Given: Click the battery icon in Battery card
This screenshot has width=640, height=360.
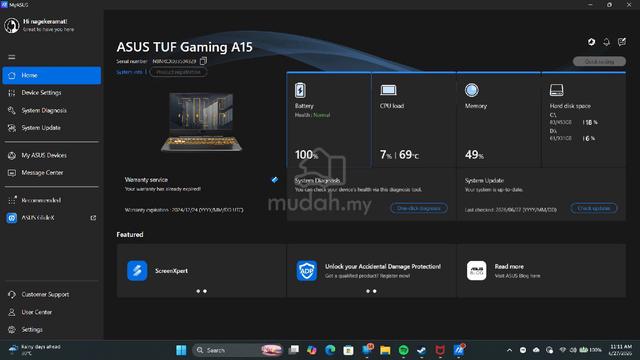Looking at the screenshot, I should tap(300, 90).
